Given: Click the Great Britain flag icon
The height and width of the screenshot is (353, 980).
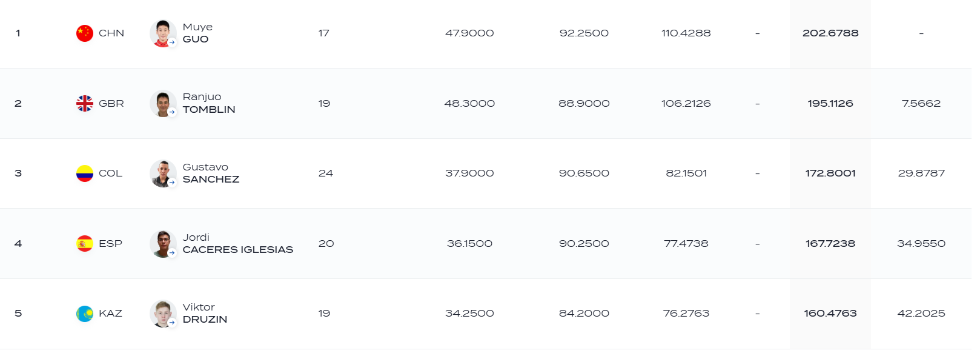Looking at the screenshot, I should point(85,104).
